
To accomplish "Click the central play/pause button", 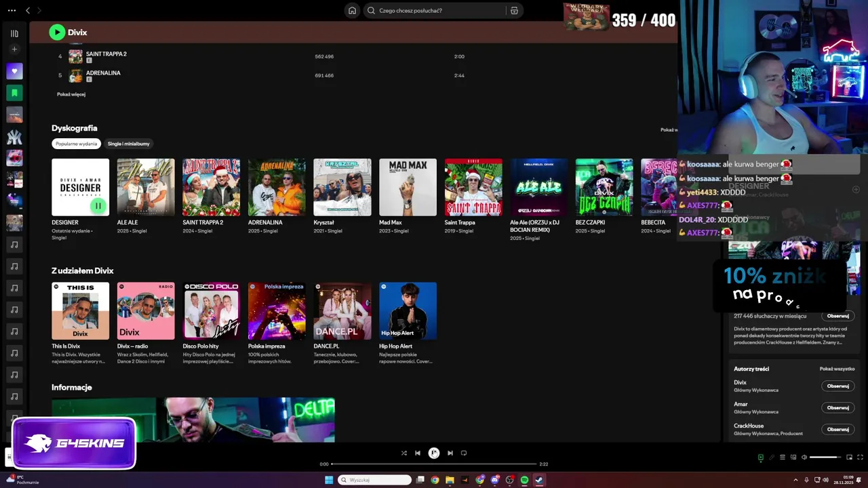I will coord(434,453).
